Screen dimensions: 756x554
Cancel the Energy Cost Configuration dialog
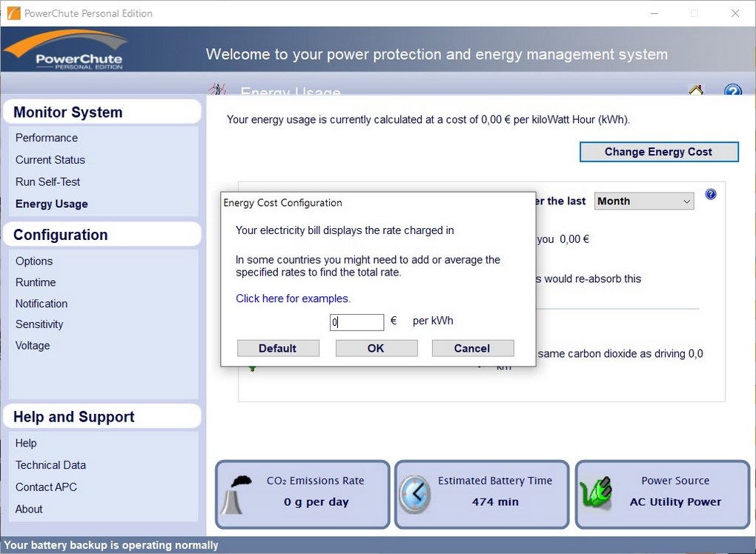(473, 348)
